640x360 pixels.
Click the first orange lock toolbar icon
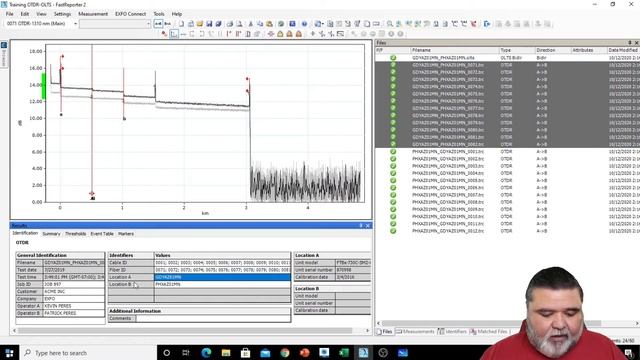click(x=280, y=34)
